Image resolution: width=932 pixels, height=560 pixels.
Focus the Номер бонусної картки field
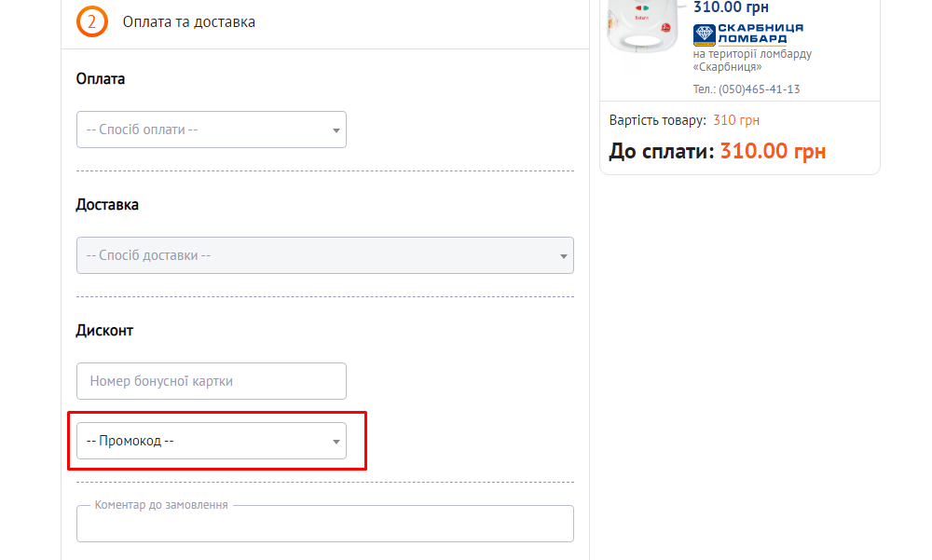click(x=211, y=381)
